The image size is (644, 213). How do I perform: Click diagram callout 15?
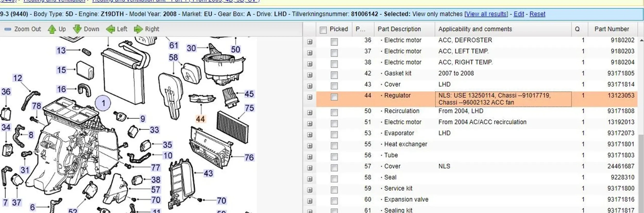pyautogui.click(x=61, y=70)
